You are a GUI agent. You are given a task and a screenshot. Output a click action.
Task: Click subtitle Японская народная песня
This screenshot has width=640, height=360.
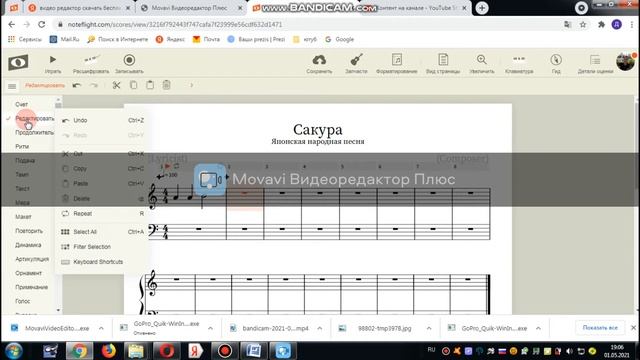[318, 141]
